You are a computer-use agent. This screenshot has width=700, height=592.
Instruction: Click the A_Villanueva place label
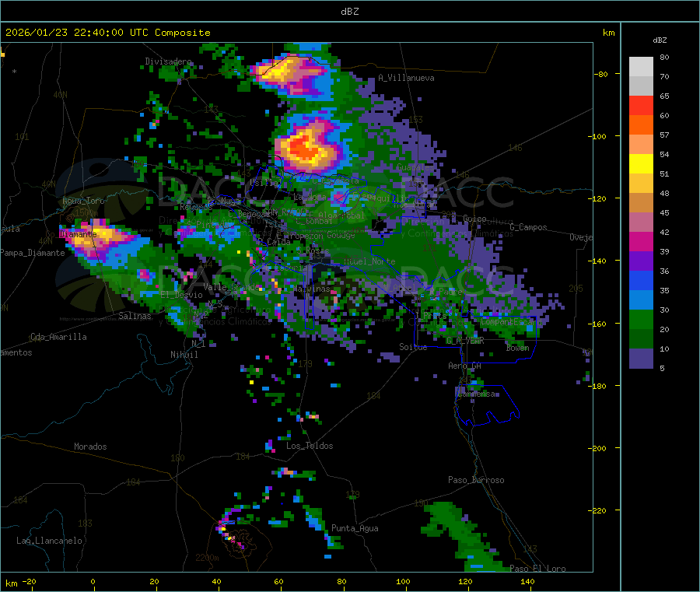pyautogui.click(x=406, y=78)
